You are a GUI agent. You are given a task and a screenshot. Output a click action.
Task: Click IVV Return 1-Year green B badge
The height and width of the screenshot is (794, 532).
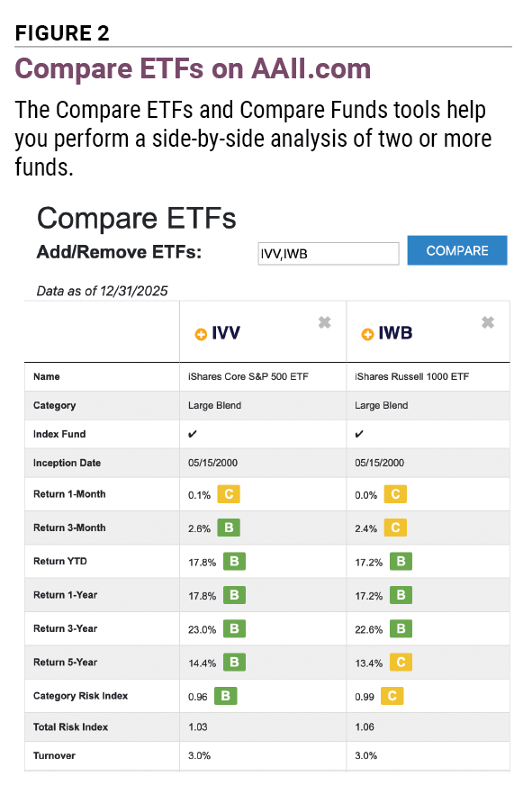[234, 595]
